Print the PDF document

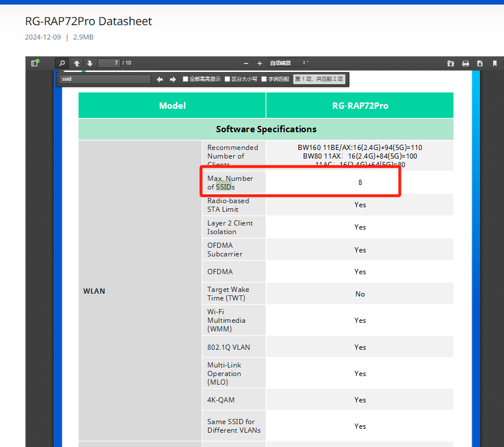click(466, 64)
